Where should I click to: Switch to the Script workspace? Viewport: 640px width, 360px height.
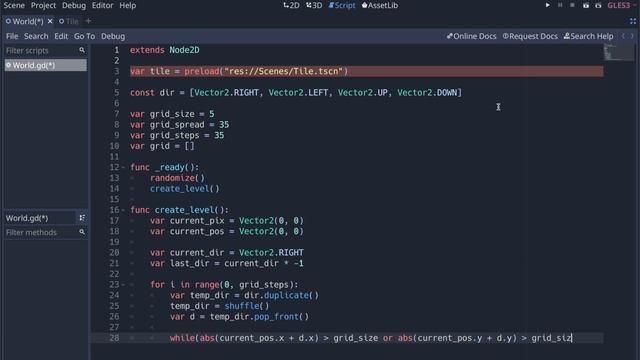(342, 5)
